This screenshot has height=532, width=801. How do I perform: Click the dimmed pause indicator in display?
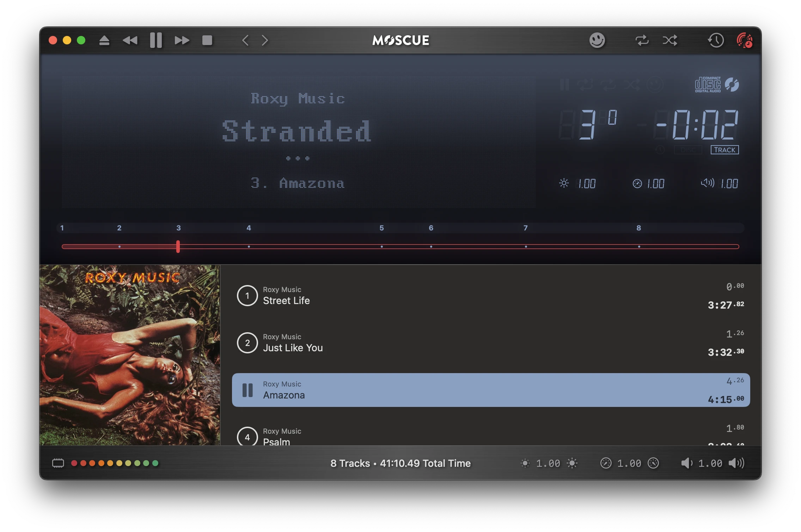[564, 85]
